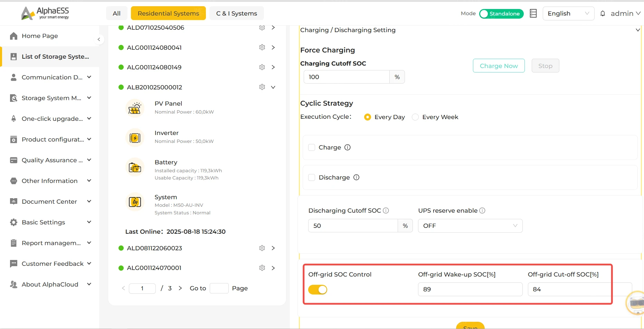Viewport: 644px width, 329px height.
Task: Click the Storage System M... sidebar icon
Action: pyautogui.click(x=13, y=98)
